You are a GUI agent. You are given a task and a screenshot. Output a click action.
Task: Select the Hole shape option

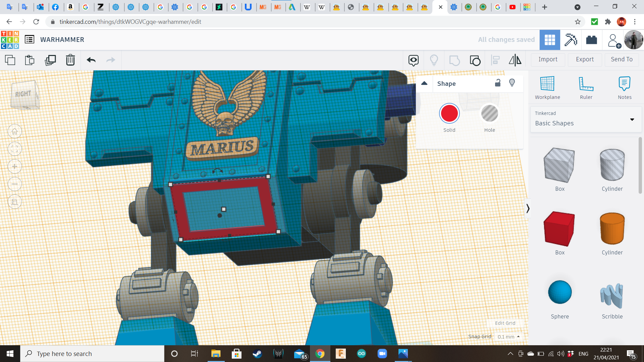click(x=489, y=114)
